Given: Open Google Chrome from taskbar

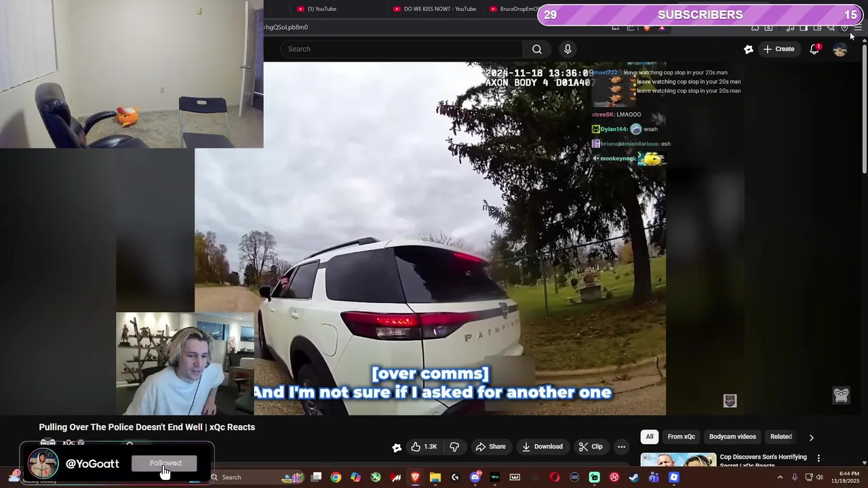Looking at the screenshot, I should pos(336,477).
